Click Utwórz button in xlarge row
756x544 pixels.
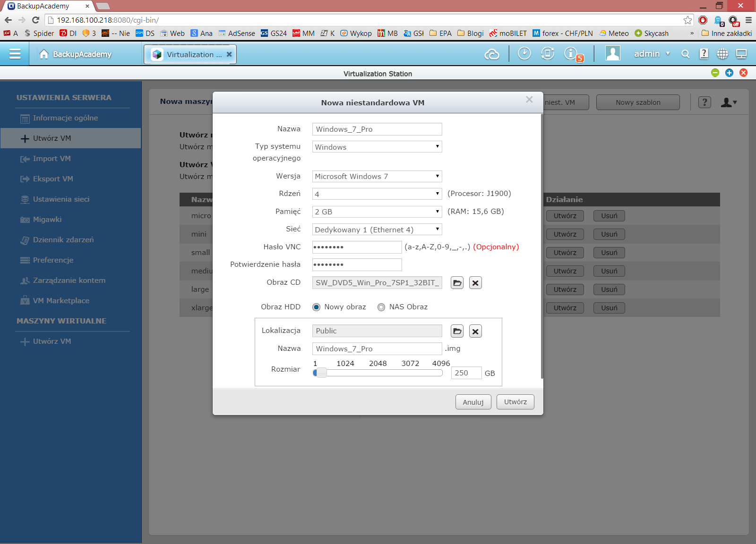coord(565,308)
